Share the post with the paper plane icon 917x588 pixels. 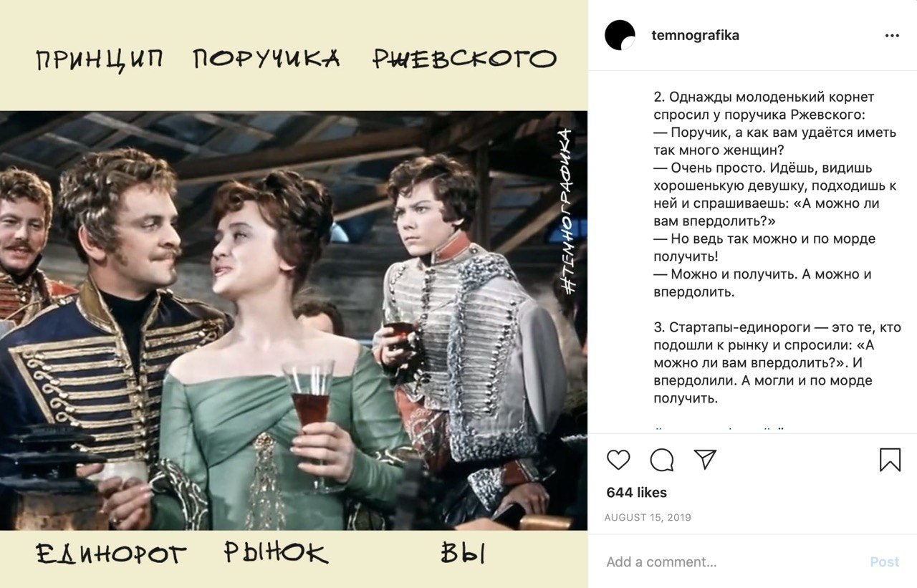[x=706, y=459]
